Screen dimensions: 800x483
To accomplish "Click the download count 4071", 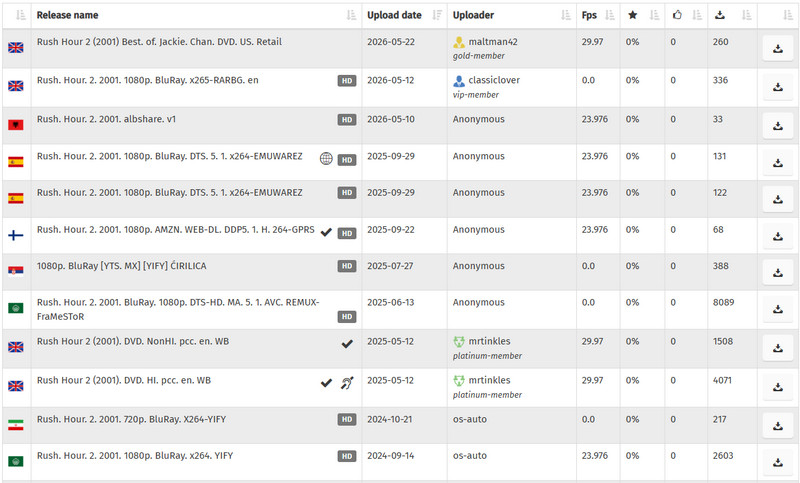I will tap(722, 380).
